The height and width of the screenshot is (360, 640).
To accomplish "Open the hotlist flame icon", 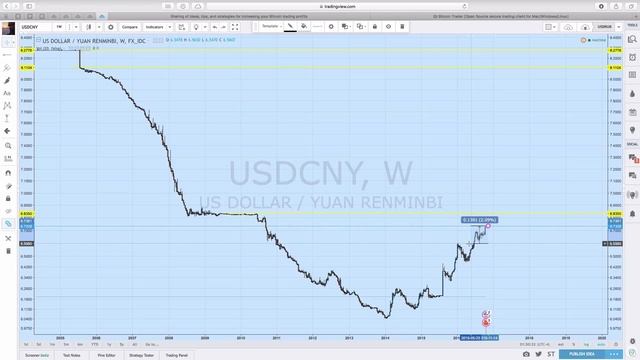I will pos(632,94).
